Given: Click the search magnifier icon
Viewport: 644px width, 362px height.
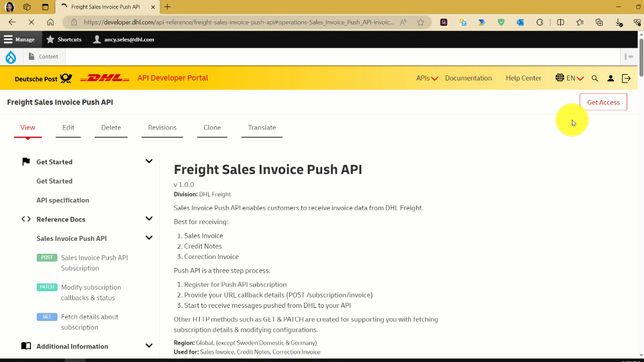Looking at the screenshot, I should (594, 78).
